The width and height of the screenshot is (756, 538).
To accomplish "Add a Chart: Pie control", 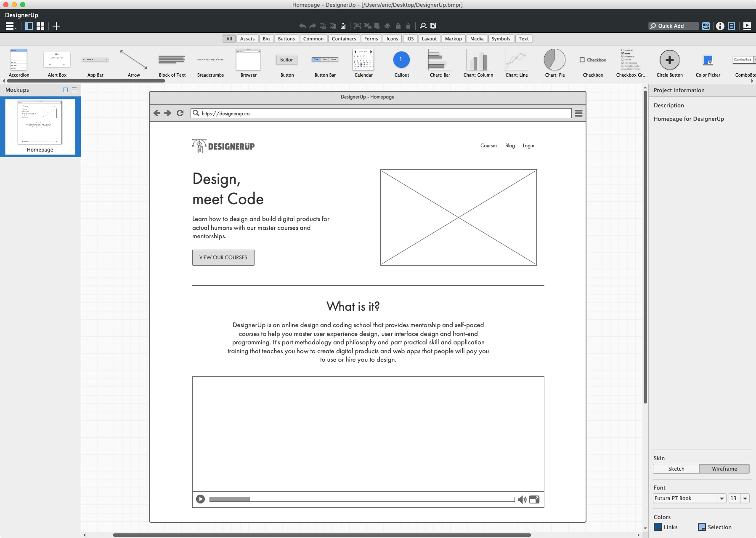I will click(554, 63).
